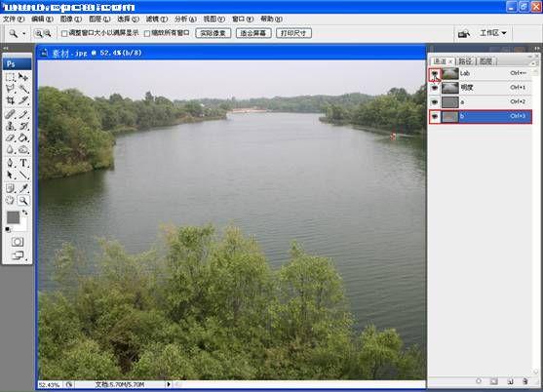This screenshot has height=392, width=543.
Task: Select the Crop tool
Action: click(11, 100)
